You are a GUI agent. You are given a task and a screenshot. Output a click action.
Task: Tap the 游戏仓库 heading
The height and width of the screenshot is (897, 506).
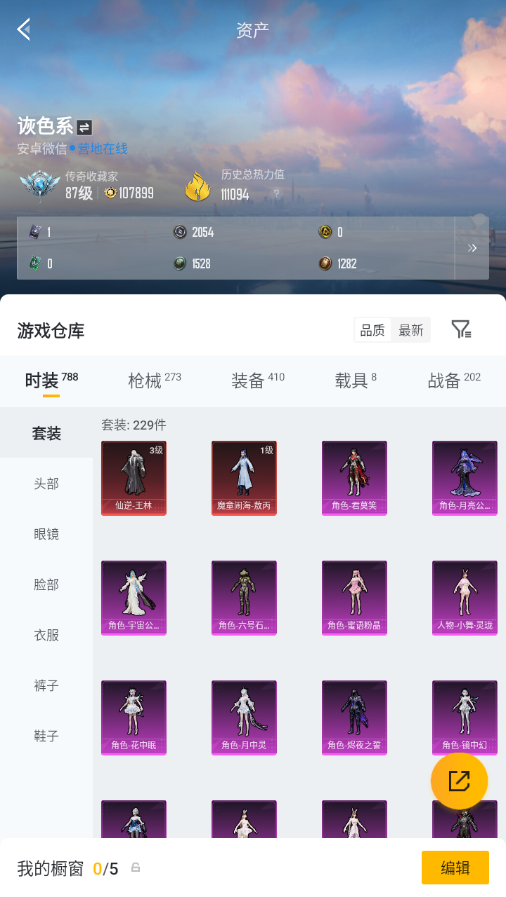51,330
